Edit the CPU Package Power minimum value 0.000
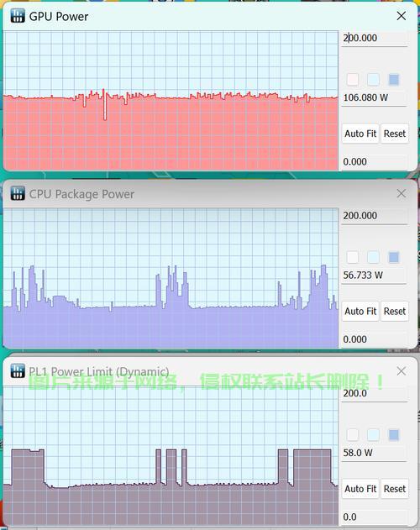420x530 pixels. tap(374, 339)
